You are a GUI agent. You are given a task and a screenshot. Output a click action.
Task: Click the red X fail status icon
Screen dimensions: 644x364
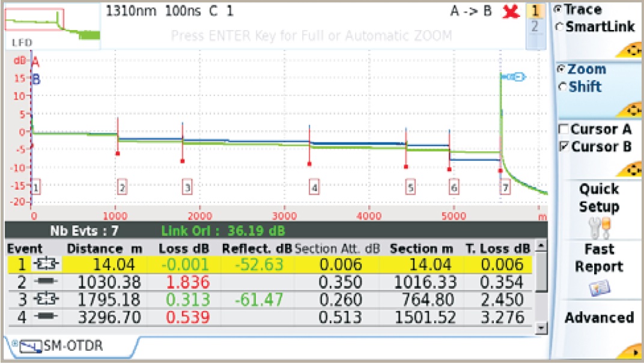pyautogui.click(x=511, y=13)
